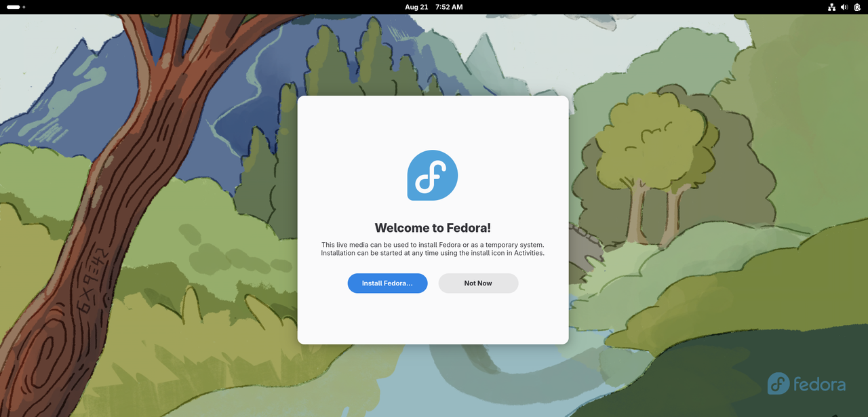
Task: Click the wired network icon in top bar
Action: pos(831,7)
